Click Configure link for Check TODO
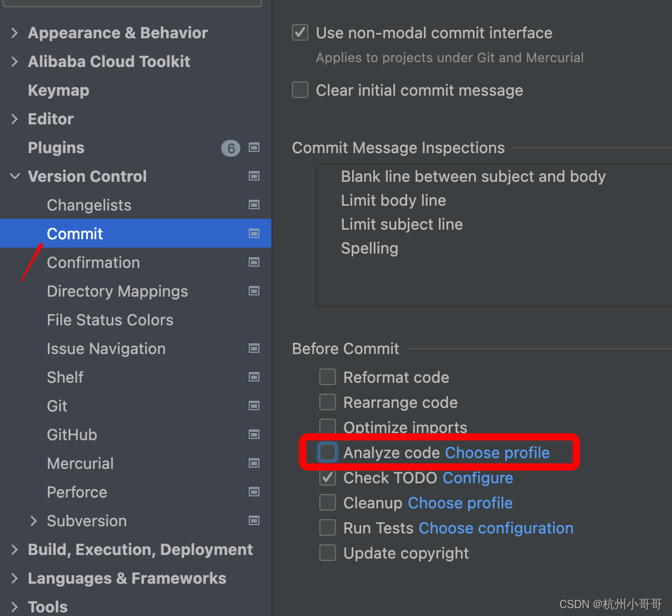672x616 pixels. 478,477
